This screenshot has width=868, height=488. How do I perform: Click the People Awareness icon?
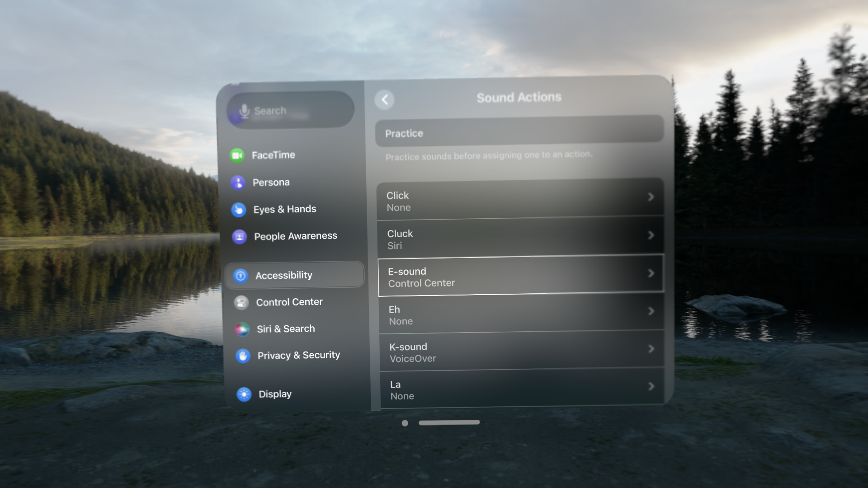click(x=238, y=236)
